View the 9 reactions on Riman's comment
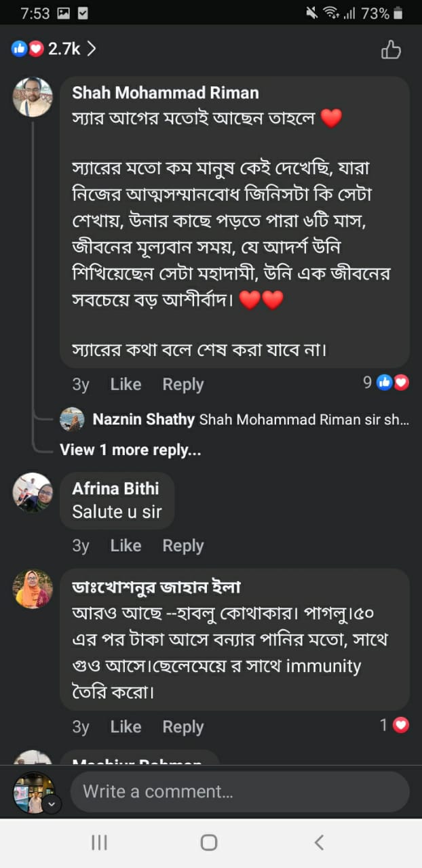The height and width of the screenshot is (868, 422). 386,382
